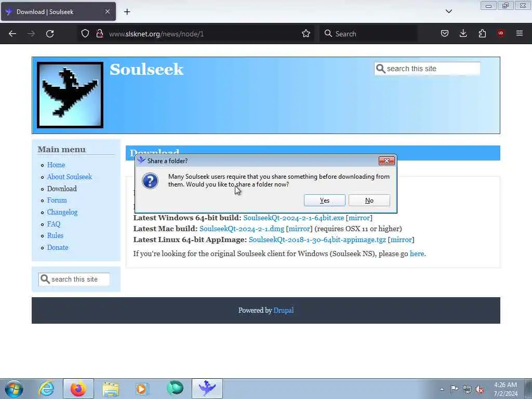Click No in Share a folder dialog
Viewport: 532px width, 399px height.
click(369, 201)
